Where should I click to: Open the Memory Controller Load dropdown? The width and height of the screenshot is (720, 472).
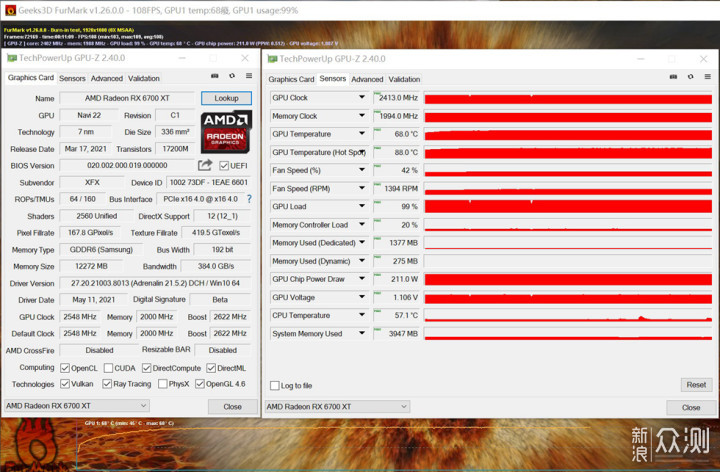362,225
